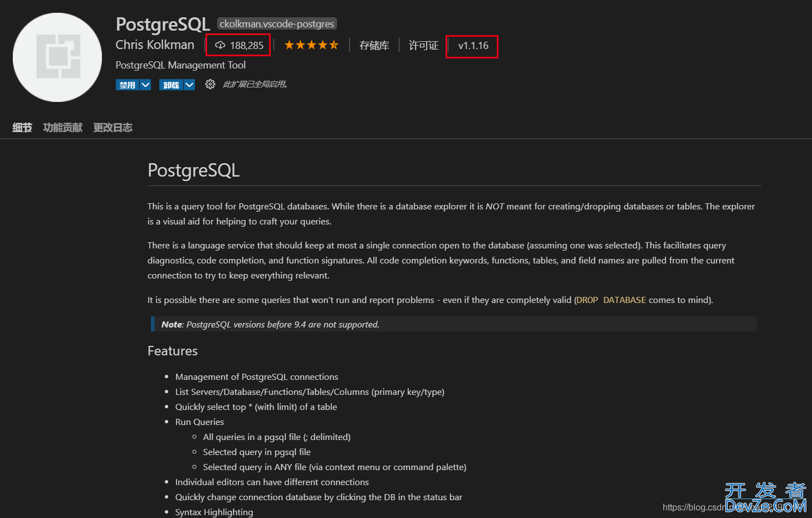Click Selected query in ANY file

pyautogui.click(x=335, y=467)
